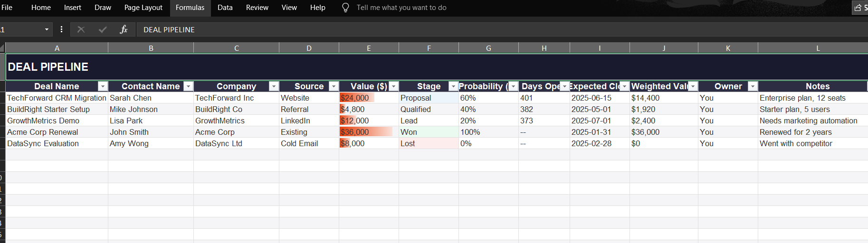Select the DEAL PIPELINE title cell
Viewport: 868px width, 243px height.
[437, 67]
